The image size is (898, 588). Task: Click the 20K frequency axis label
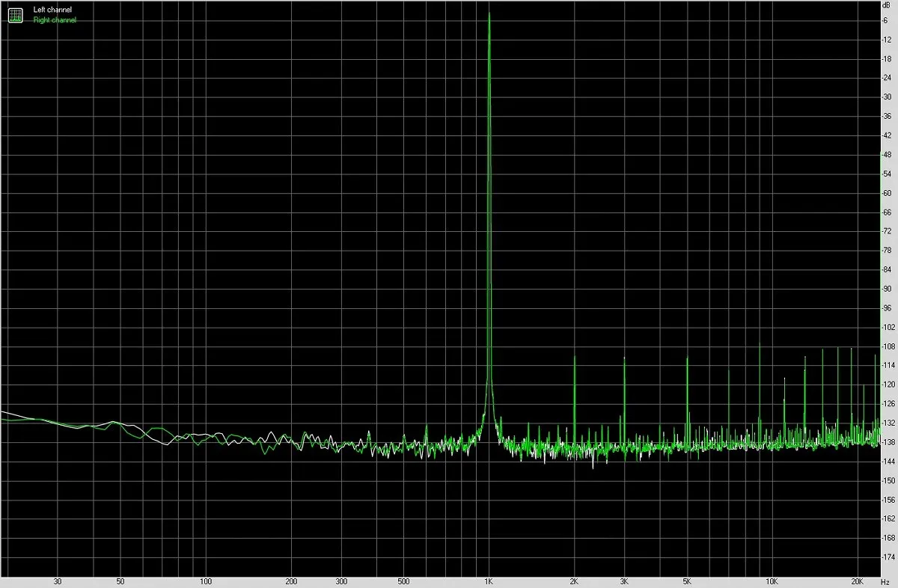coord(858,581)
